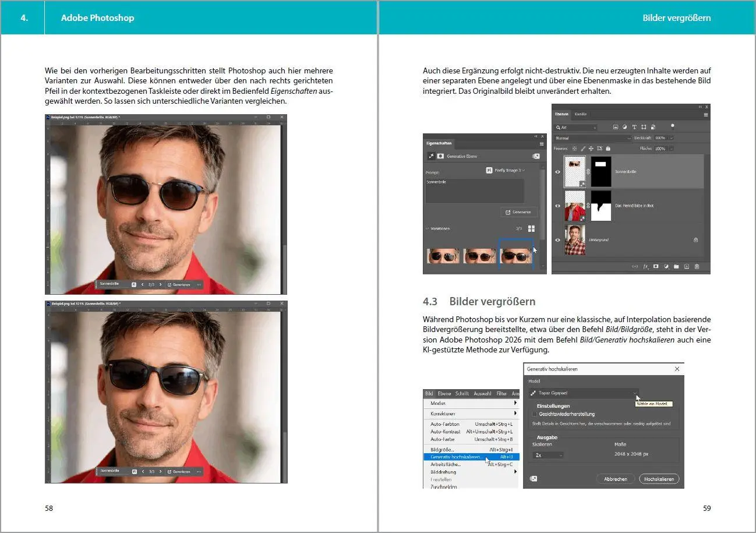Click the create new layer icon
Image resolution: width=756 pixels, height=533 pixels.
(x=687, y=266)
